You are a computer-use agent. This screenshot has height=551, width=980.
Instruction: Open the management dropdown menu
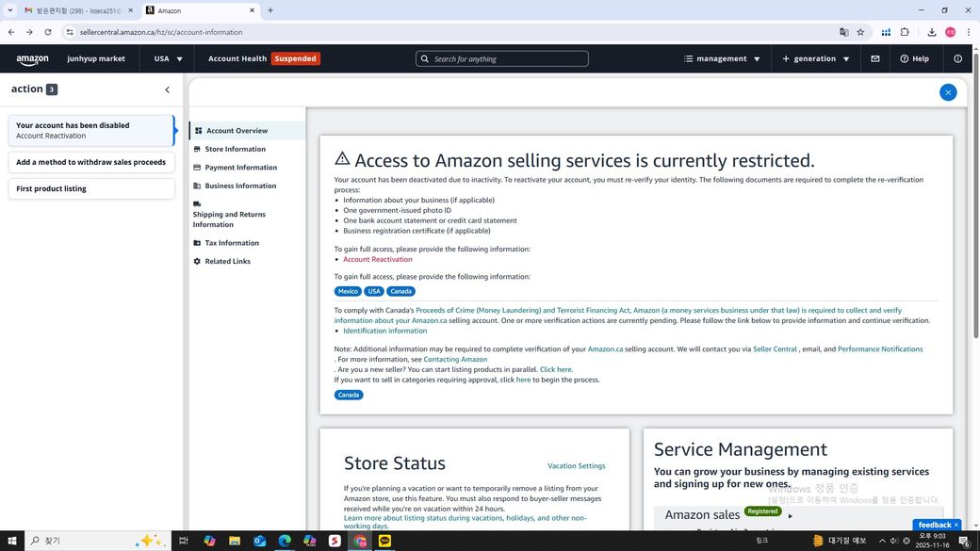(x=722, y=58)
